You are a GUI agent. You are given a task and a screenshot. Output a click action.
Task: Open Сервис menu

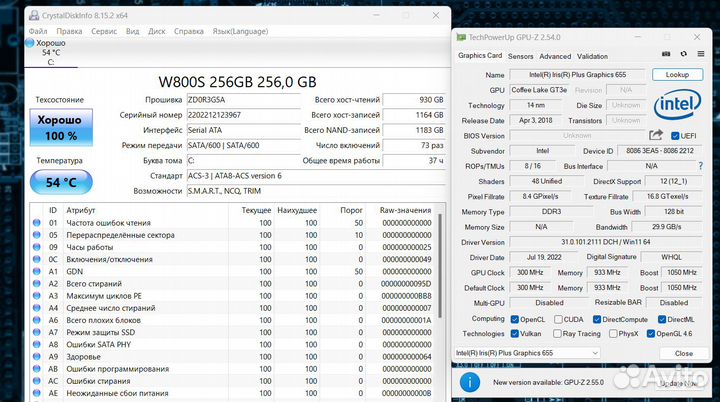pyautogui.click(x=104, y=31)
